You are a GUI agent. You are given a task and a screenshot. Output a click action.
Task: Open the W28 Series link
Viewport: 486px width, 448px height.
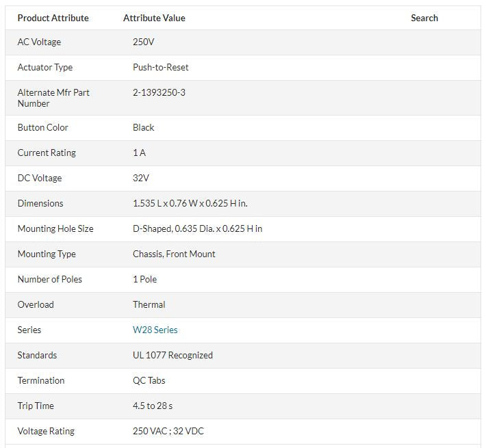[155, 330]
